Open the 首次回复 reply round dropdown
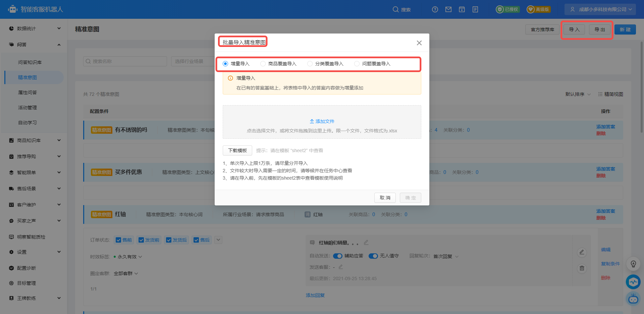644x314 pixels. (446, 256)
